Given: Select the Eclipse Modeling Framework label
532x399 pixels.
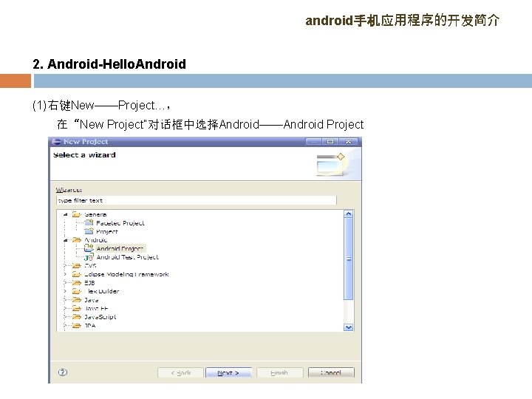Looking at the screenshot, I should (126, 274).
